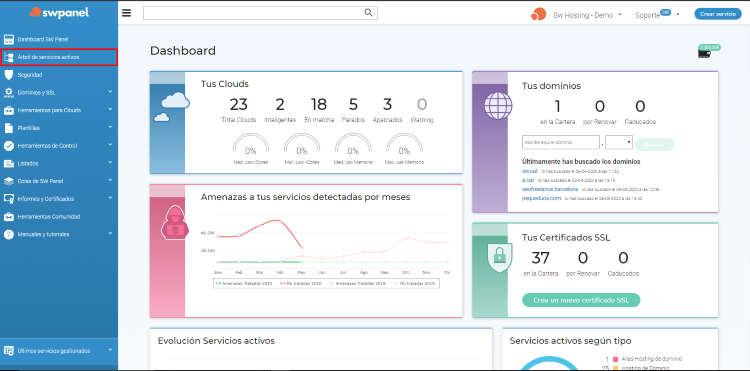750x371 pixels.
Task: Click the search magnifier icon
Action: click(x=368, y=13)
